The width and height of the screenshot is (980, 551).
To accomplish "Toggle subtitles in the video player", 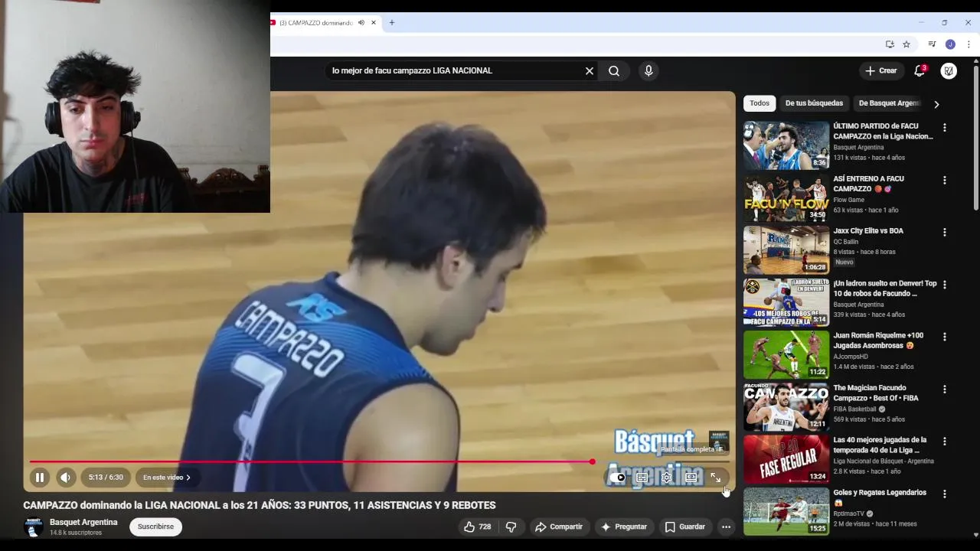I will 642,478.
